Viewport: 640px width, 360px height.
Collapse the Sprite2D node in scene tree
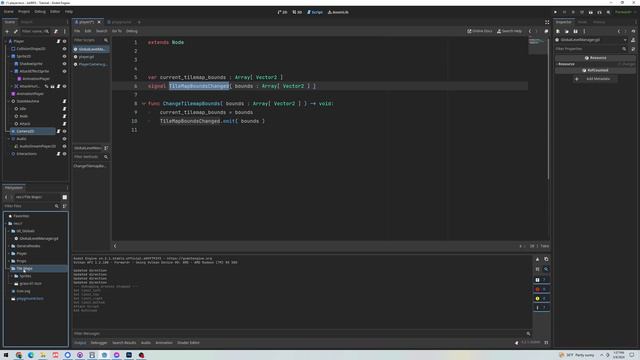9,56
